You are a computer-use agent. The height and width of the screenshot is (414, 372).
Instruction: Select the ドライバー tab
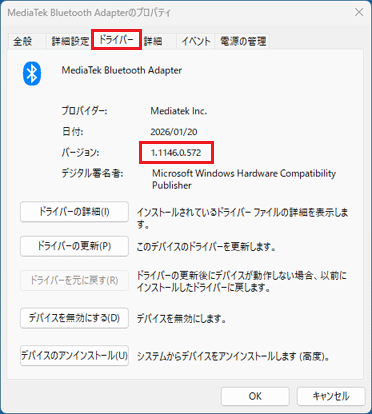pyautogui.click(x=116, y=40)
